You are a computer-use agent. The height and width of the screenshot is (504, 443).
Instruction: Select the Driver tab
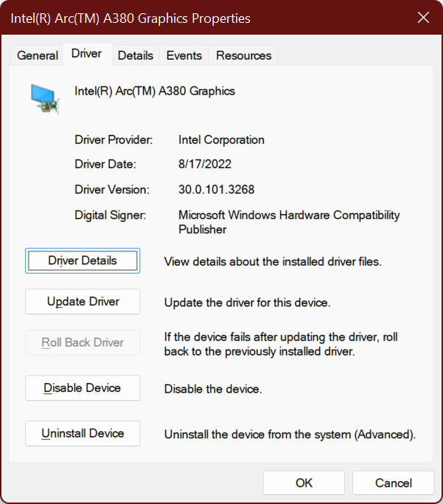[x=87, y=54]
